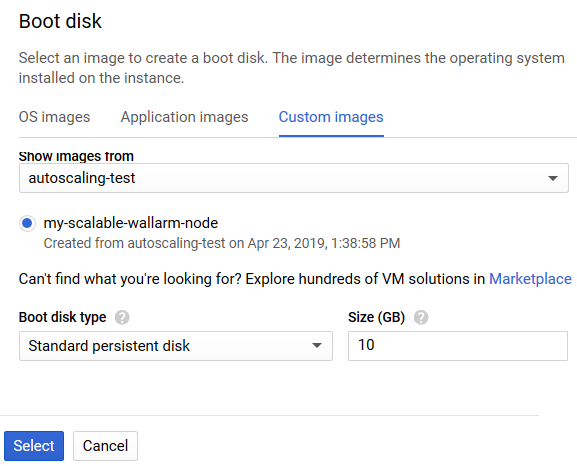Click the Size (GB) label

click(x=376, y=317)
